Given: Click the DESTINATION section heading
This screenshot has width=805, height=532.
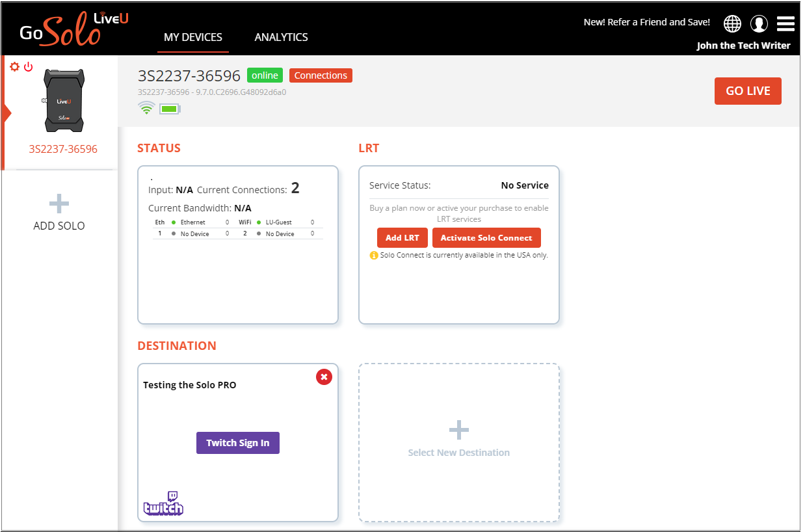Looking at the screenshot, I should coord(177,346).
